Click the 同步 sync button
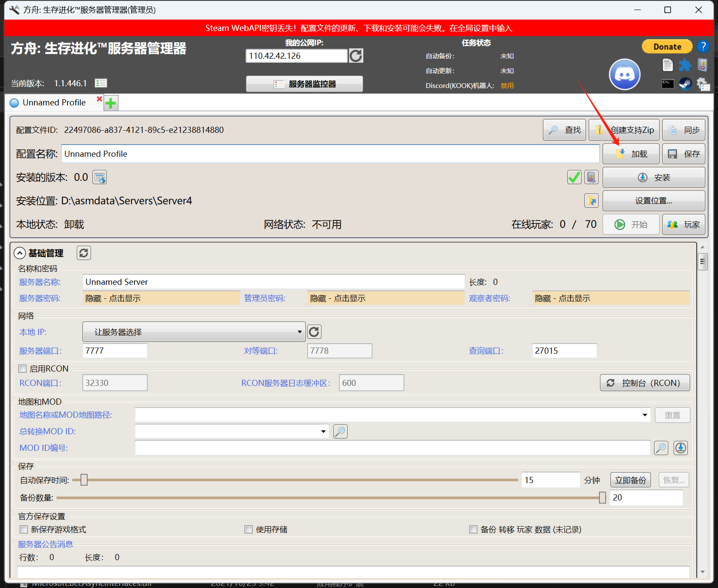 pyautogui.click(x=684, y=130)
